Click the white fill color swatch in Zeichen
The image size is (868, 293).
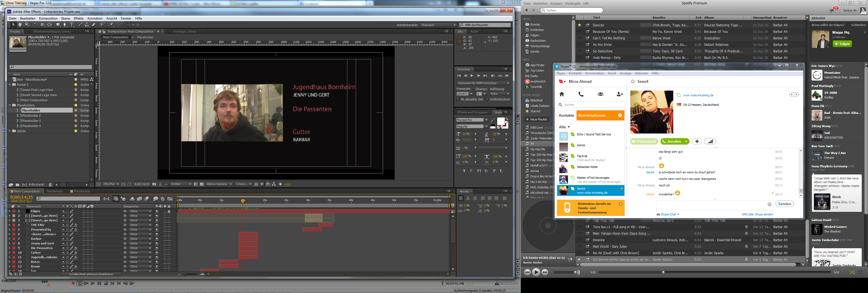(500, 121)
